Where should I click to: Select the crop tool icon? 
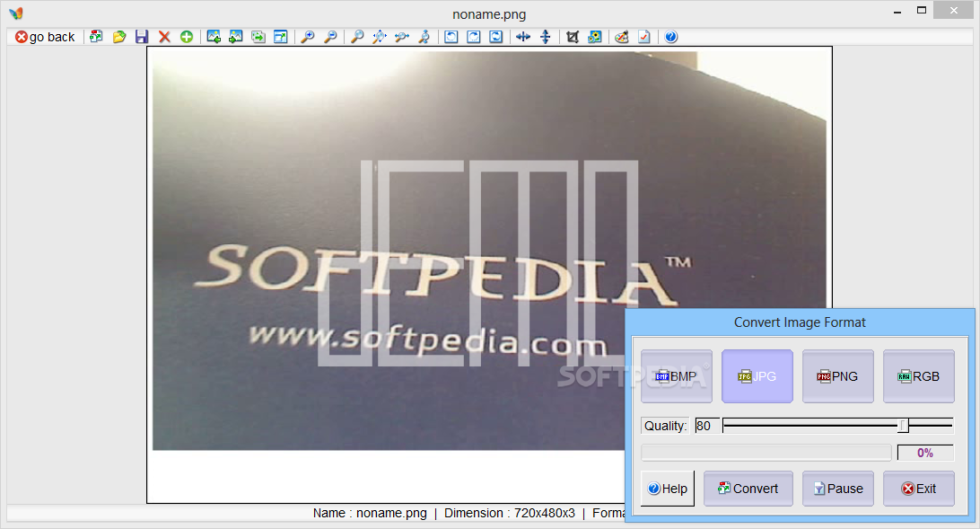[x=573, y=37]
